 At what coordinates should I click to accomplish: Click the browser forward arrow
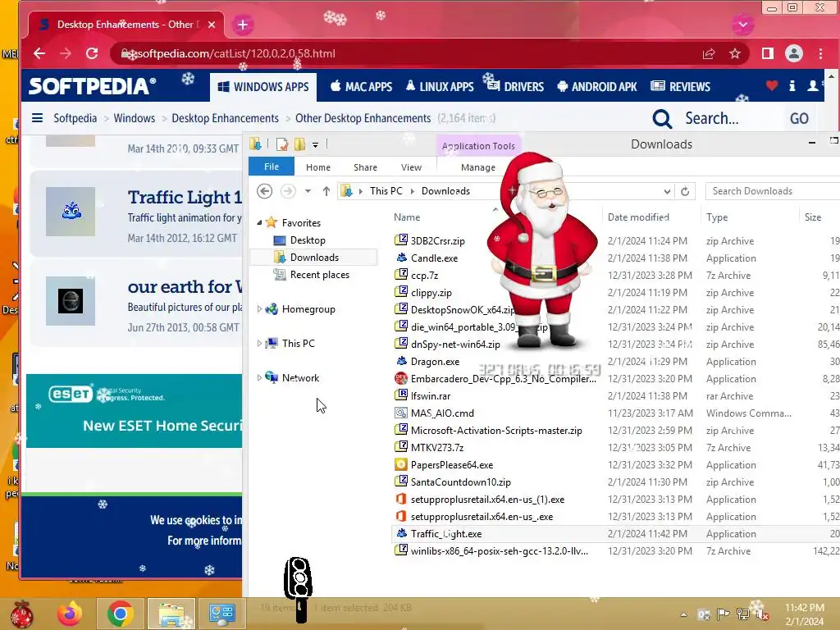click(x=66, y=53)
